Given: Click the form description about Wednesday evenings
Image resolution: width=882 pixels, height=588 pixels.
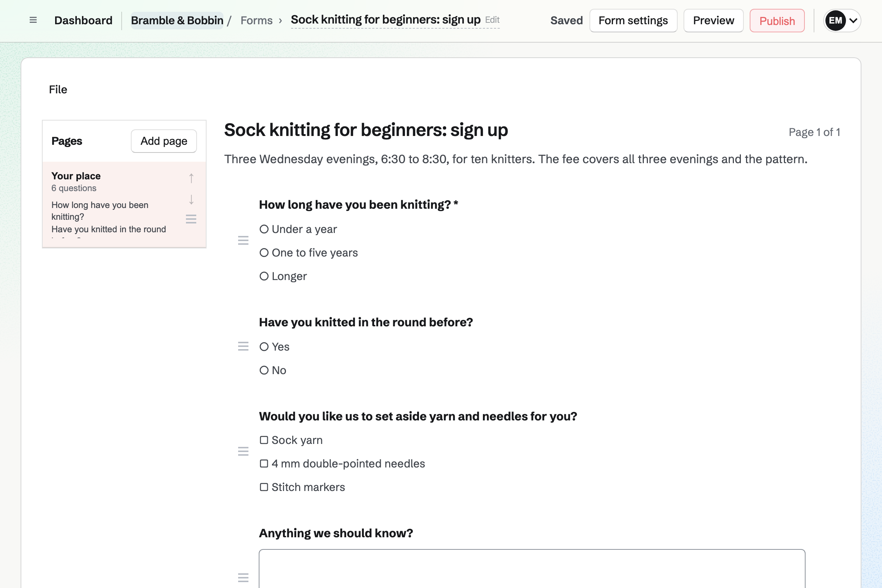Looking at the screenshot, I should pos(516,159).
